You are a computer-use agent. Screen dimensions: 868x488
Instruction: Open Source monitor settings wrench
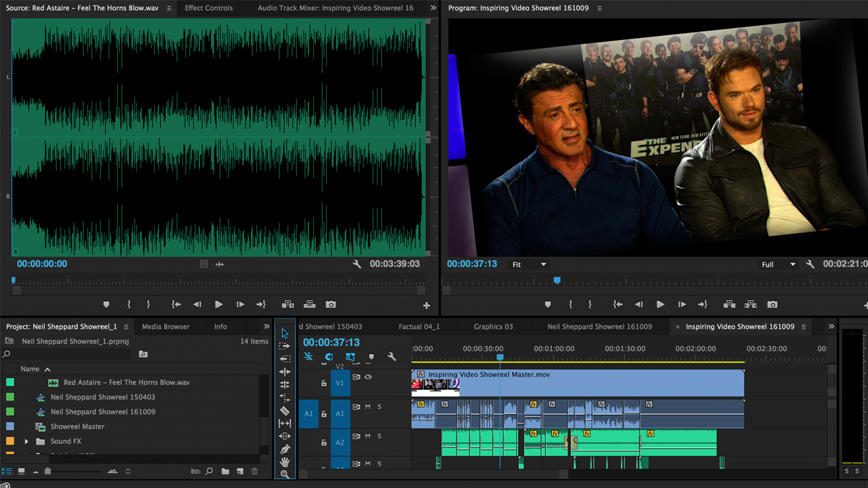coord(357,264)
